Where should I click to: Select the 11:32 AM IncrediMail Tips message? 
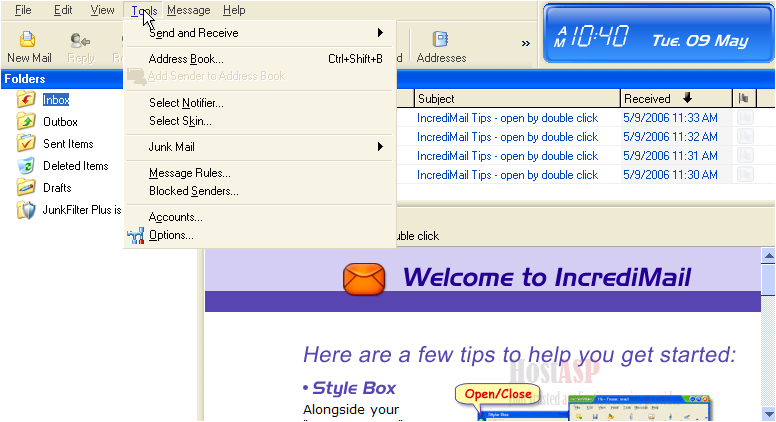point(507,137)
